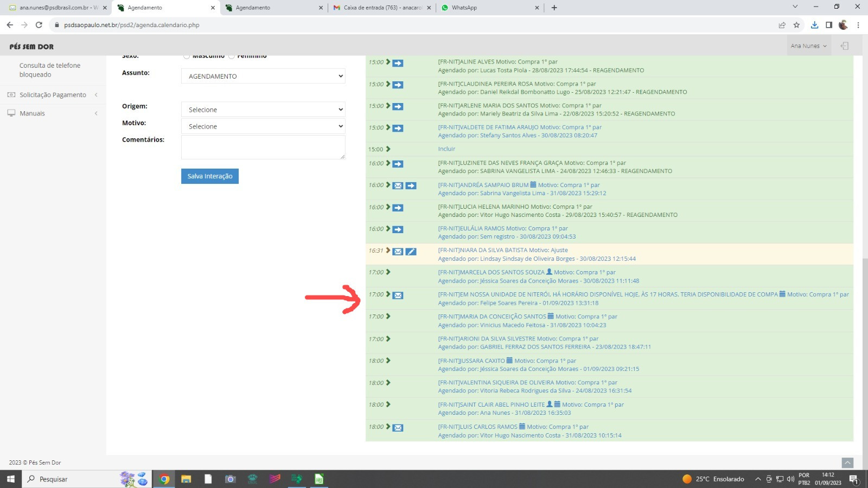
Task: Open the Assunto dropdown showing AGENDAMENTO
Action: pos(263,76)
